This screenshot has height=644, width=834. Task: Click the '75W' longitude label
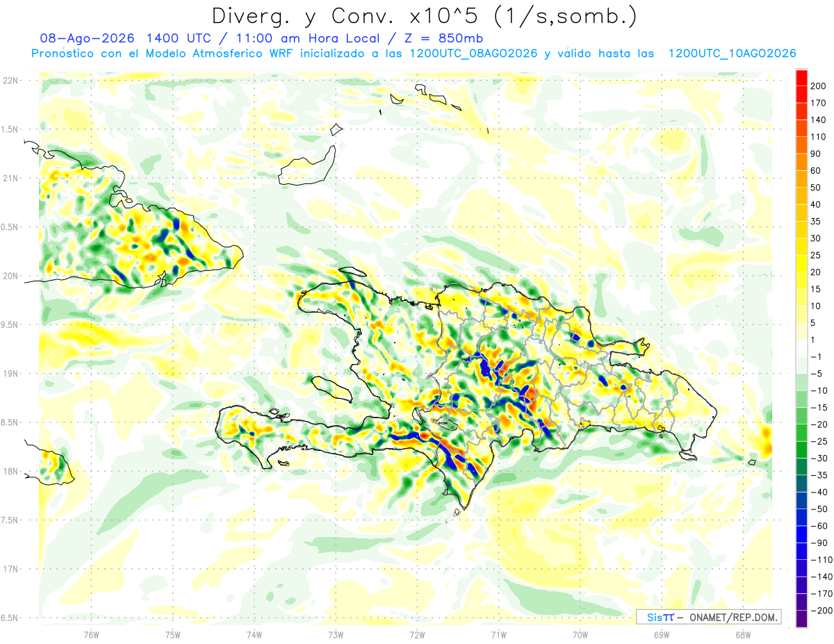point(173,635)
